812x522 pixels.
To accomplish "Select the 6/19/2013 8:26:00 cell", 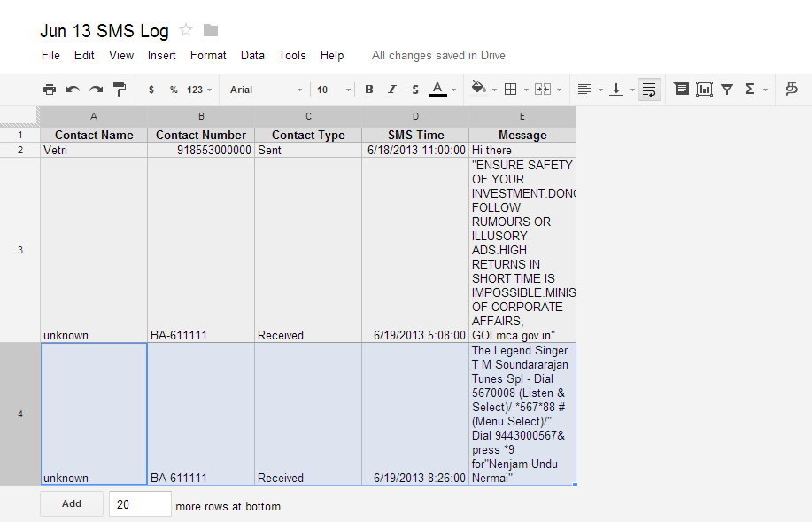I will [x=415, y=414].
